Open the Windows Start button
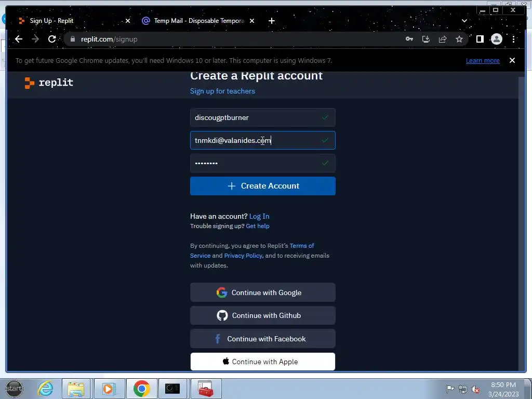Image resolution: width=532 pixels, height=399 pixels. (x=14, y=389)
